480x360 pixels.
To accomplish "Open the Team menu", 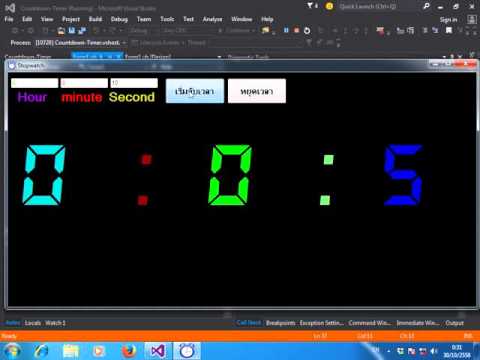I will point(144,19).
